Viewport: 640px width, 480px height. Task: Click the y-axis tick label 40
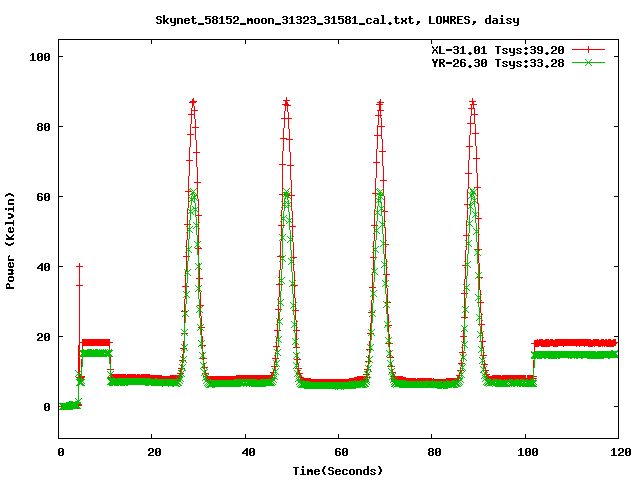(43, 267)
